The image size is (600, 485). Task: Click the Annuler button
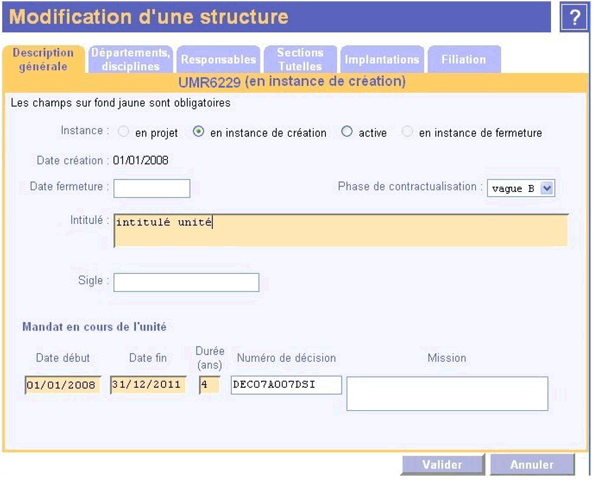coord(532,464)
